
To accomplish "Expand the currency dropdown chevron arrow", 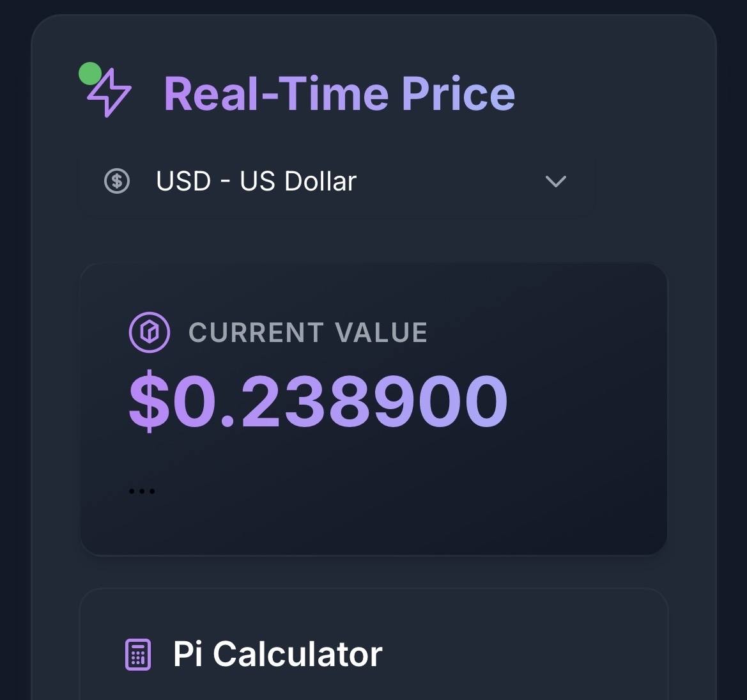I will pyautogui.click(x=555, y=182).
